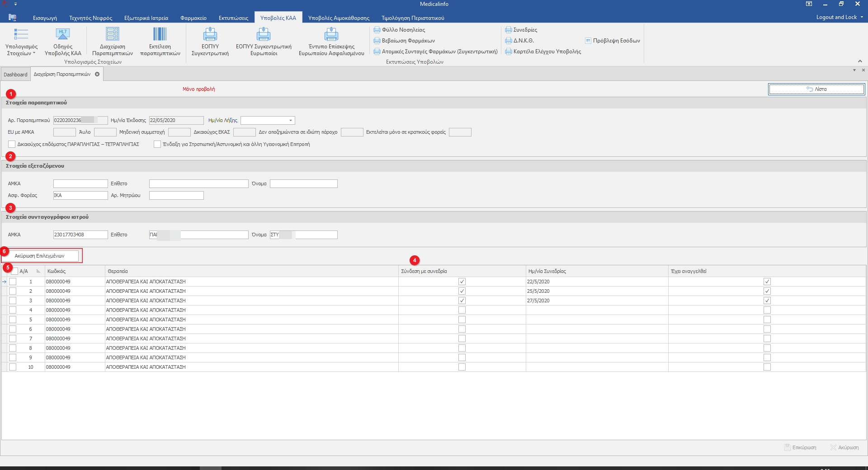
Task: Print ΕΟΠΥΥ Συγκεντρωτική report
Action: (x=210, y=35)
